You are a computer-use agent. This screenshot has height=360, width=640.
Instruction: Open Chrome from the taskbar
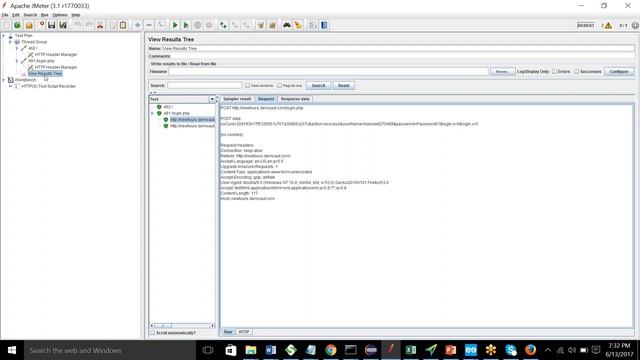pyautogui.click(x=331, y=350)
